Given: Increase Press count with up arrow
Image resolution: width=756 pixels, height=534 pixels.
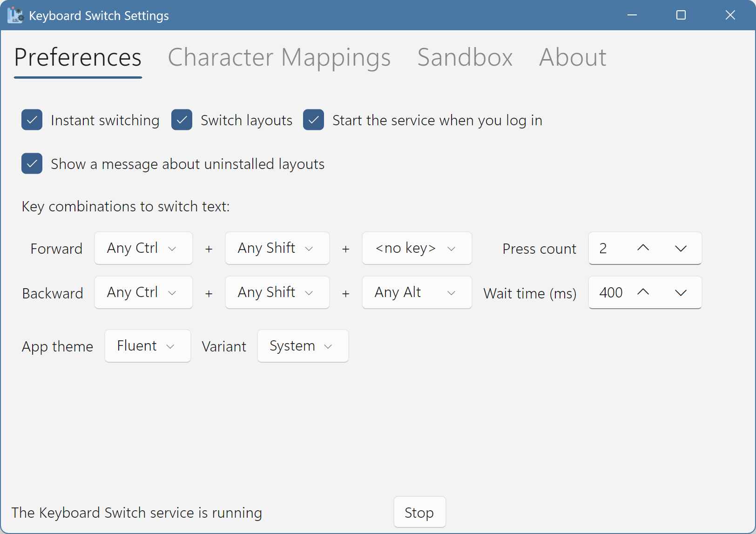Looking at the screenshot, I should (643, 248).
